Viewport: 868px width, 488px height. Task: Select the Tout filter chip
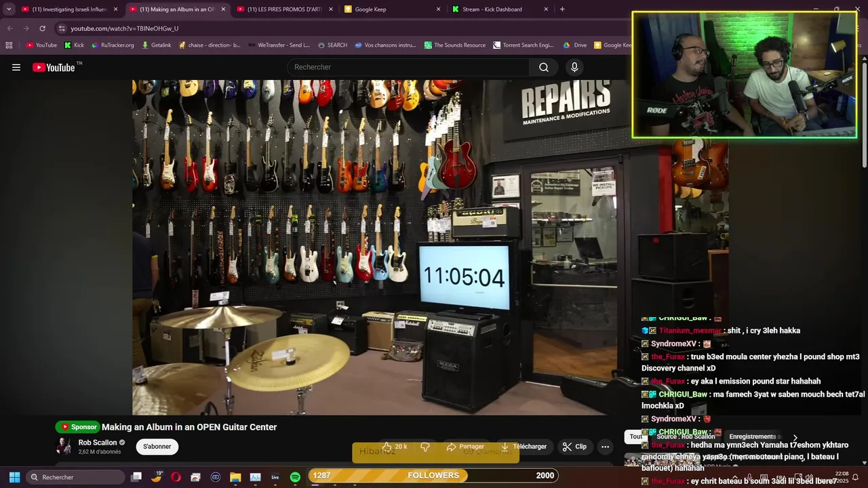pos(635,436)
